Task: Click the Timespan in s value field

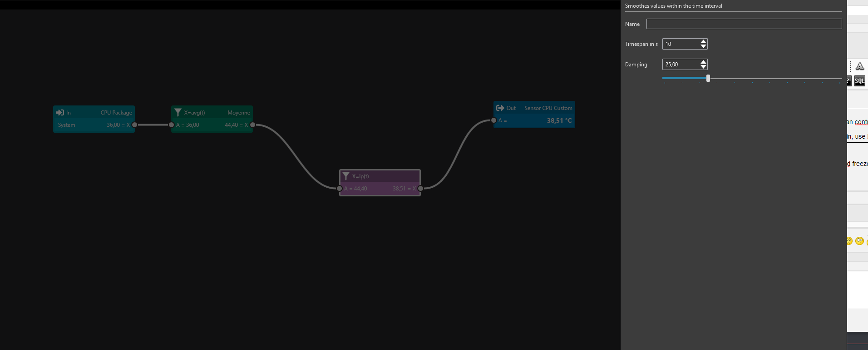Action: [681, 44]
